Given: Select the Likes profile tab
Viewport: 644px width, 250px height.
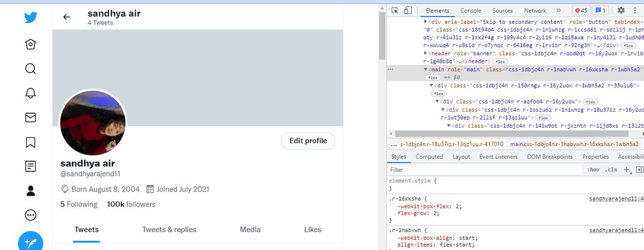Looking at the screenshot, I should pyautogui.click(x=312, y=230).
